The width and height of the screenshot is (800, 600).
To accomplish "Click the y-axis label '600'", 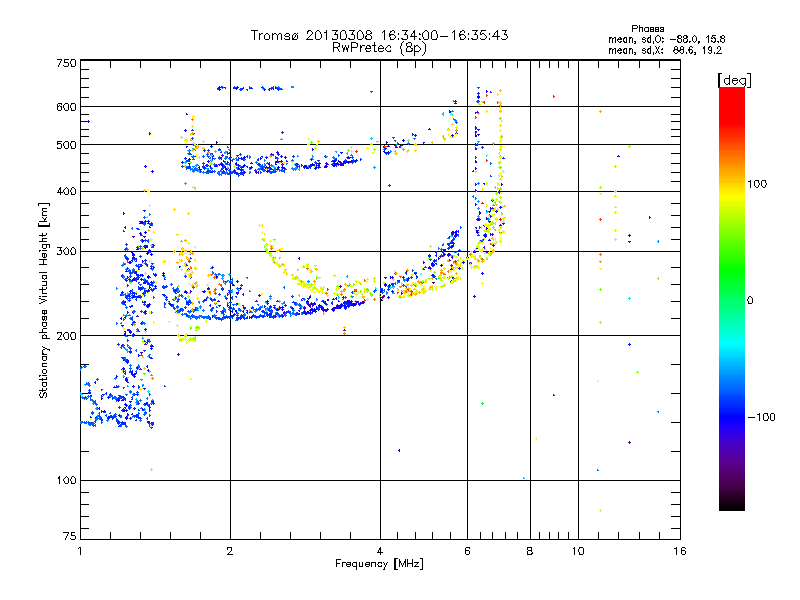I will [x=66, y=107].
